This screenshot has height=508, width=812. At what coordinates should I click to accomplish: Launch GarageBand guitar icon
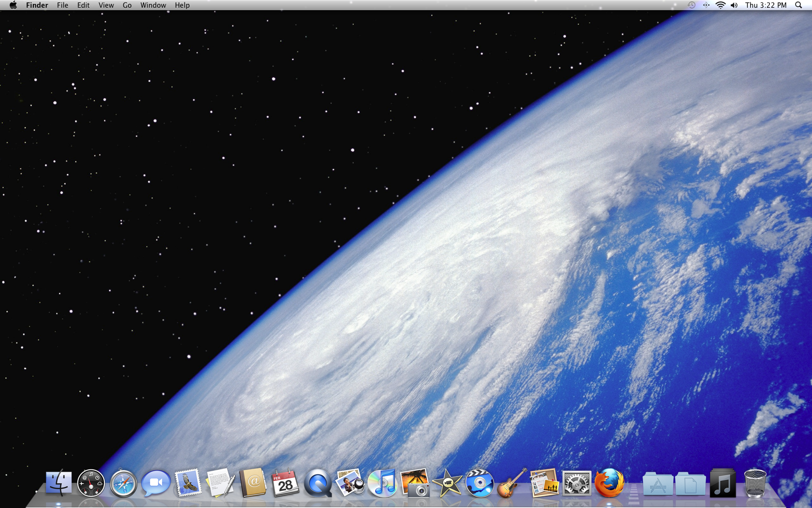coord(512,483)
